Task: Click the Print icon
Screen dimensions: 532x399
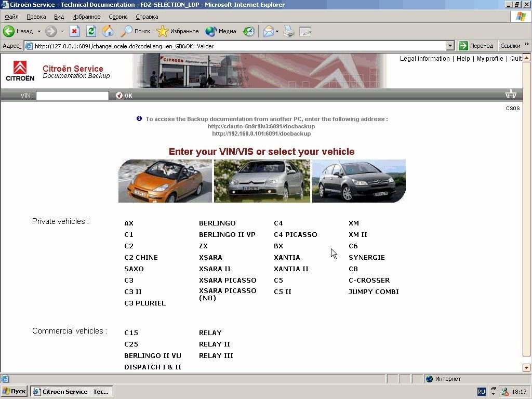Action: pos(289,32)
